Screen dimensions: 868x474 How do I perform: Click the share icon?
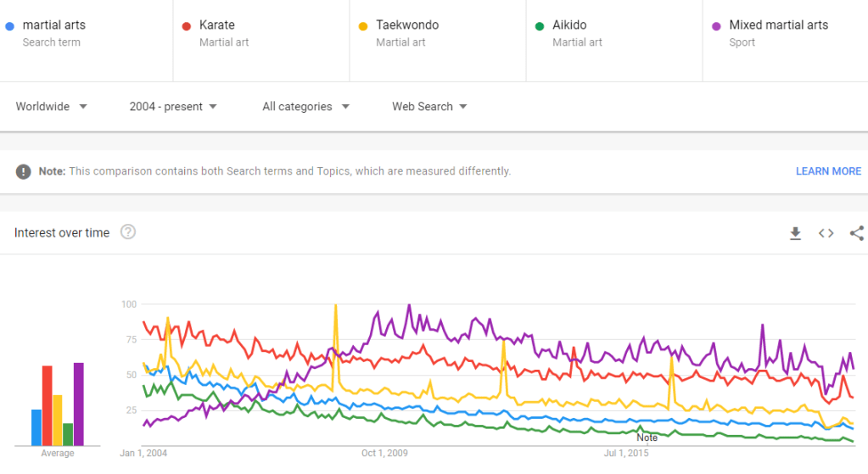coord(856,233)
